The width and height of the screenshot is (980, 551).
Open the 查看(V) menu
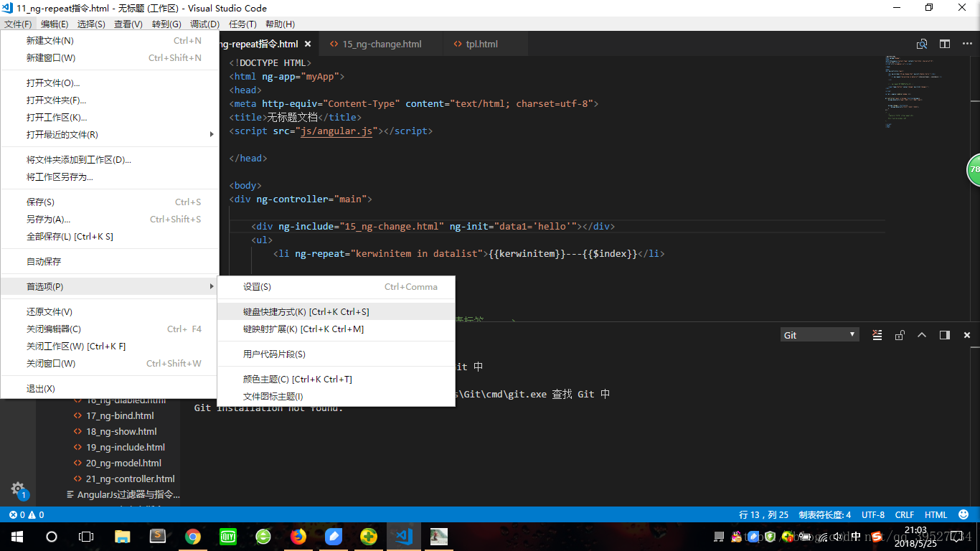tap(128, 24)
